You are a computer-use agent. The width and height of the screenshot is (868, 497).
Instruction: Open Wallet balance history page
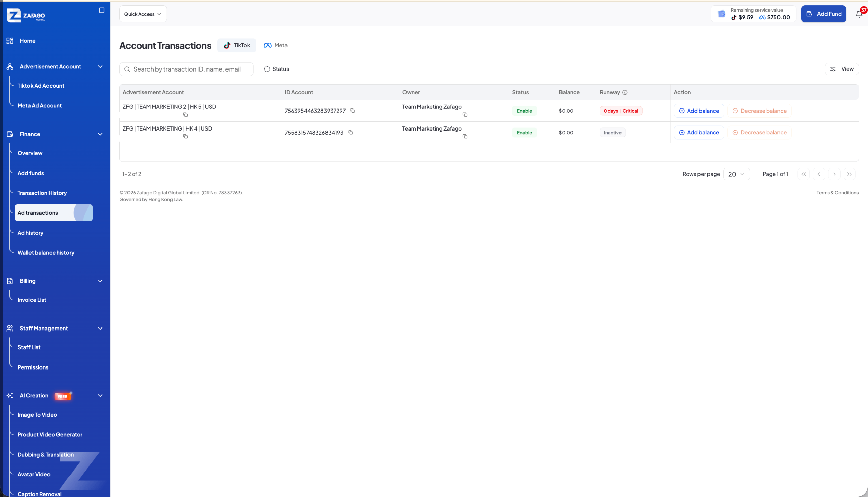pyautogui.click(x=46, y=253)
